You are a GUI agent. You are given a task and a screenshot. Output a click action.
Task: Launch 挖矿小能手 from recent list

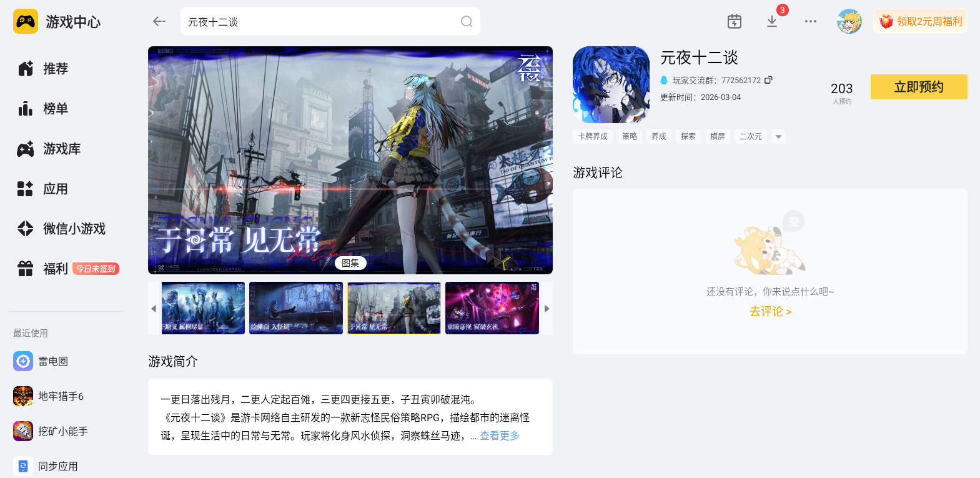(51, 431)
